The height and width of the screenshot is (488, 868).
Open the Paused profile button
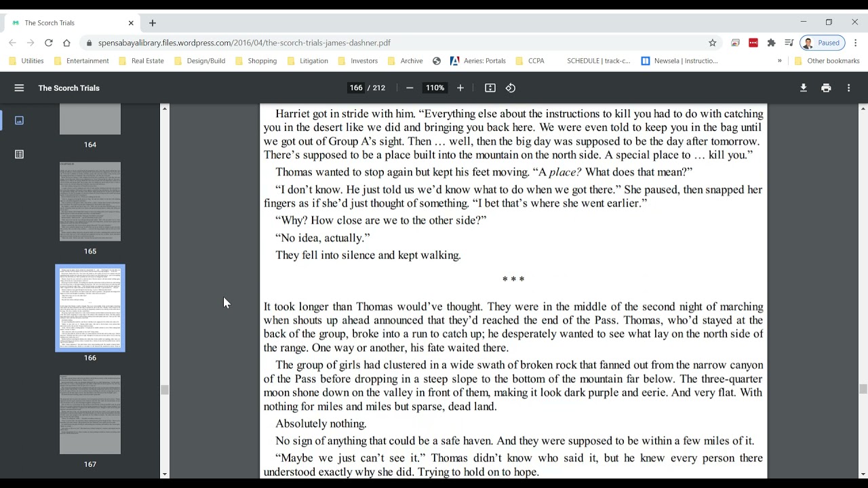[823, 43]
